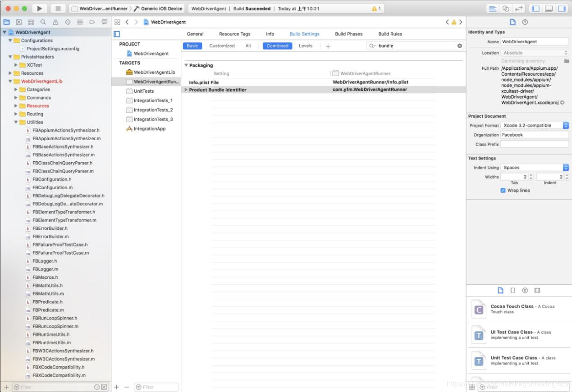
Task: Open FBConfiguration.m in the navigator
Action: (52, 187)
